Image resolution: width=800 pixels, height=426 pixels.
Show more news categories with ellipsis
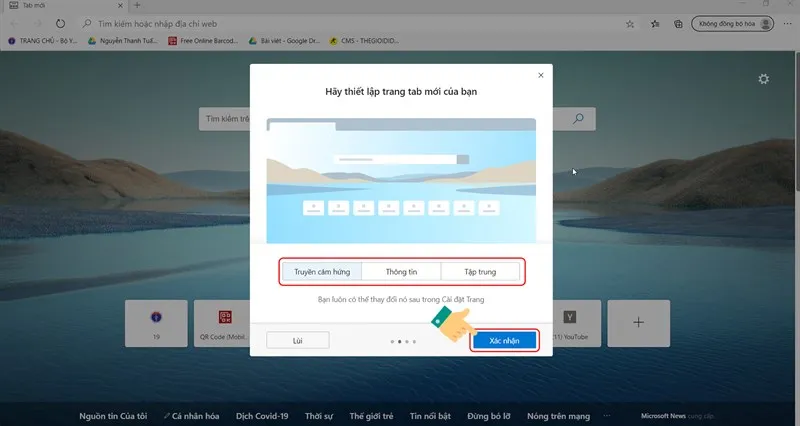pos(607,416)
